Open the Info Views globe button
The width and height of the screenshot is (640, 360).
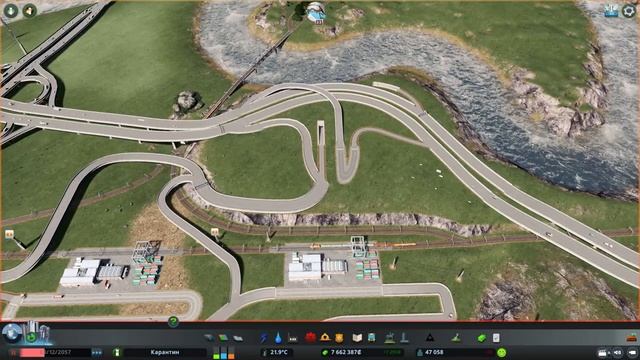click(12, 333)
